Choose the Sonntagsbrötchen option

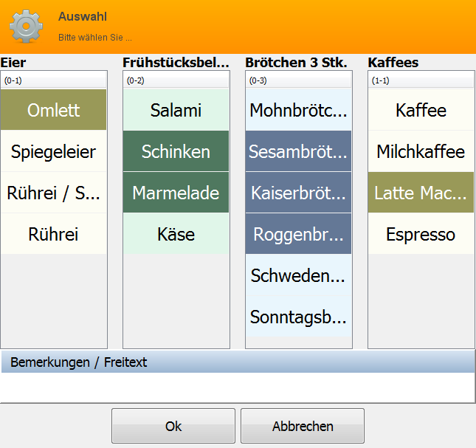pyautogui.click(x=298, y=317)
